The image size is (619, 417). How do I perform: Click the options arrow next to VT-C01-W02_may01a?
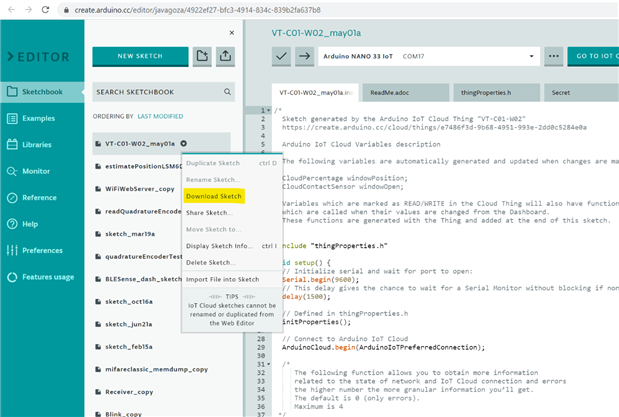click(x=184, y=143)
